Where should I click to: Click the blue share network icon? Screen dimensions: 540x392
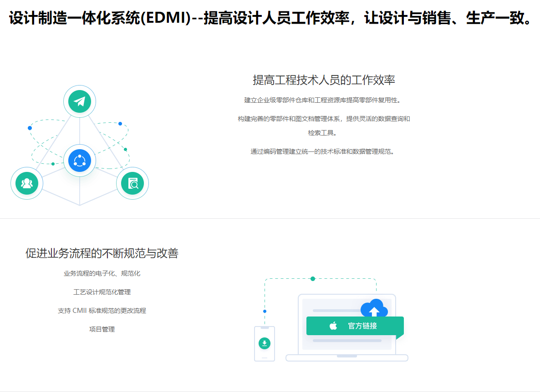point(80,161)
